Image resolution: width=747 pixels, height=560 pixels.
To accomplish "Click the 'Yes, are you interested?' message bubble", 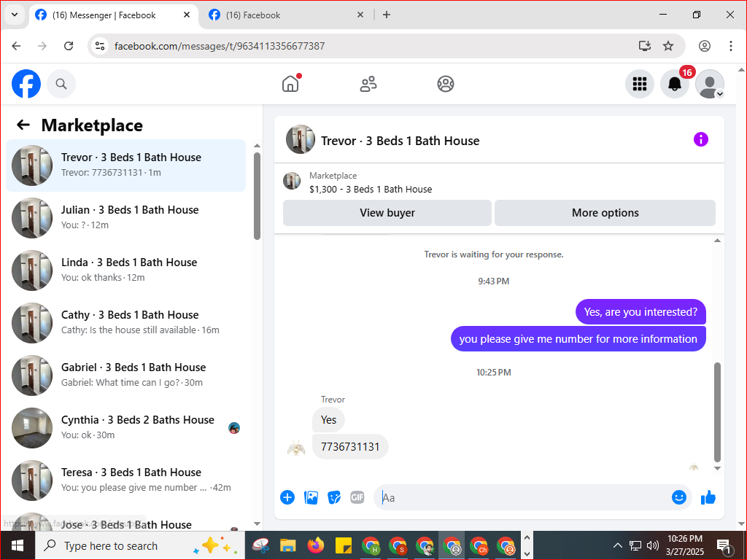I will 640,312.
